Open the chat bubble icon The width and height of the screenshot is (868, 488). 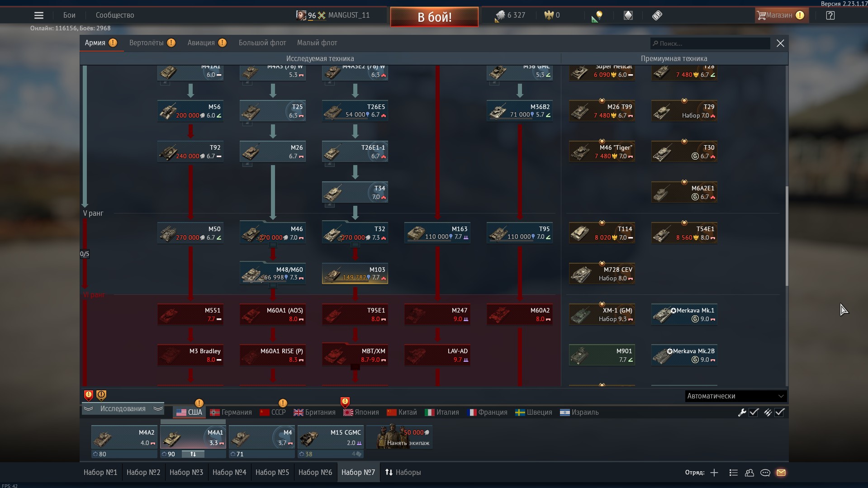point(765,473)
